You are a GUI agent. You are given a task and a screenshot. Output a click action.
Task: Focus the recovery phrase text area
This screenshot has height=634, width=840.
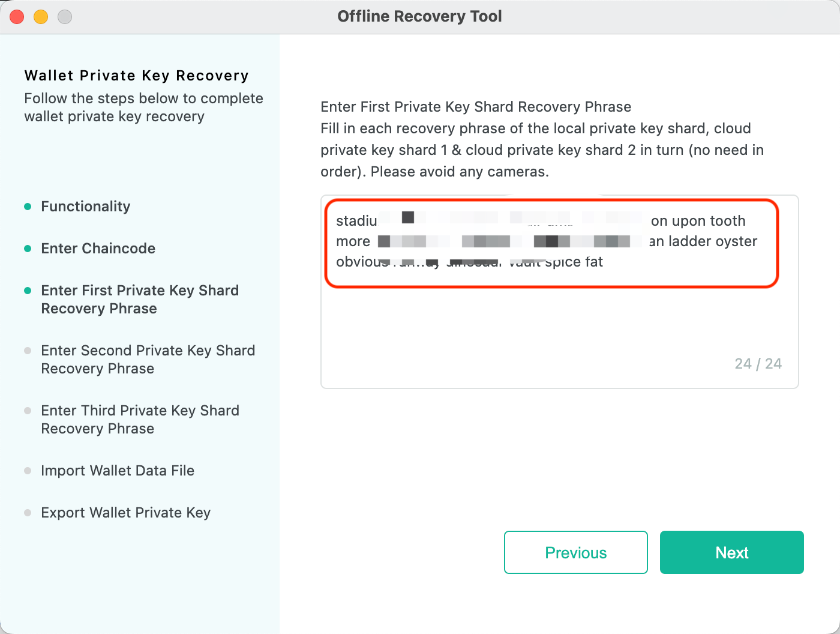(x=560, y=292)
